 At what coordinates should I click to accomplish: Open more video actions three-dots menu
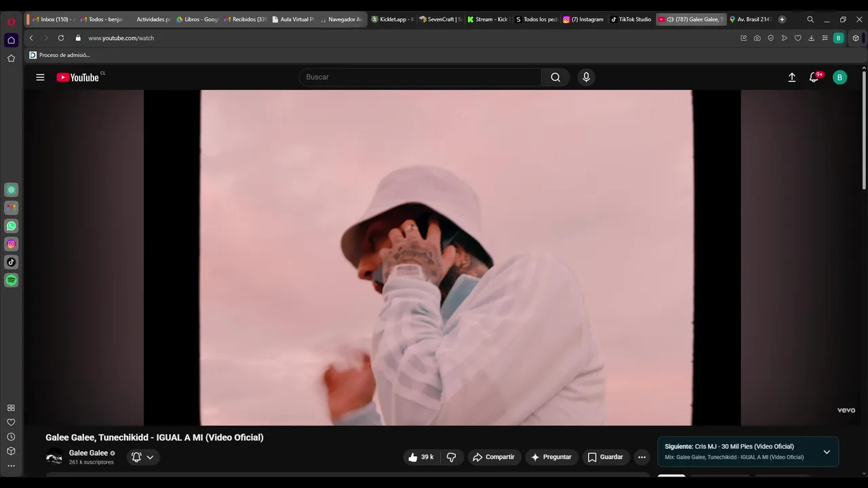tap(642, 457)
